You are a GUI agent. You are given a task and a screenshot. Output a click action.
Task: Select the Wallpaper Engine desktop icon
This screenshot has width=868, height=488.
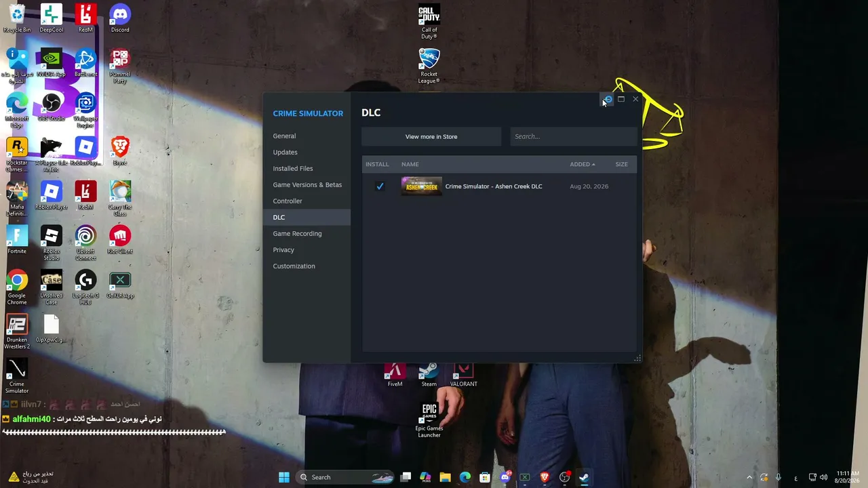[85, 110]
